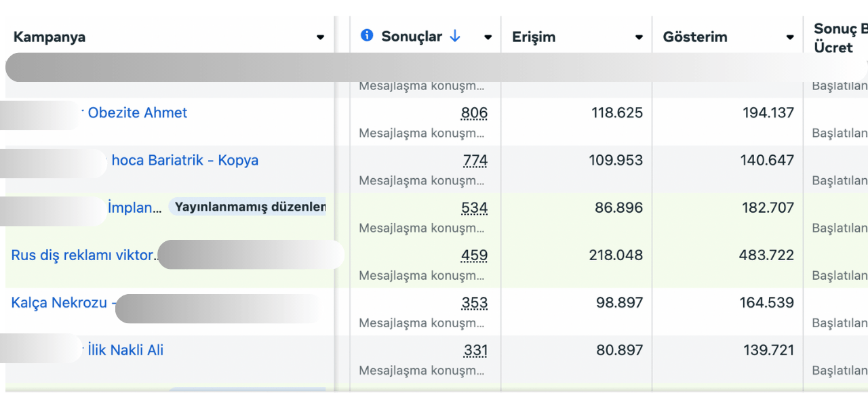This screenshot has width=868, height=393.
Task: Open the Kalça Nekrozu campaign
Action: (59, 303)
